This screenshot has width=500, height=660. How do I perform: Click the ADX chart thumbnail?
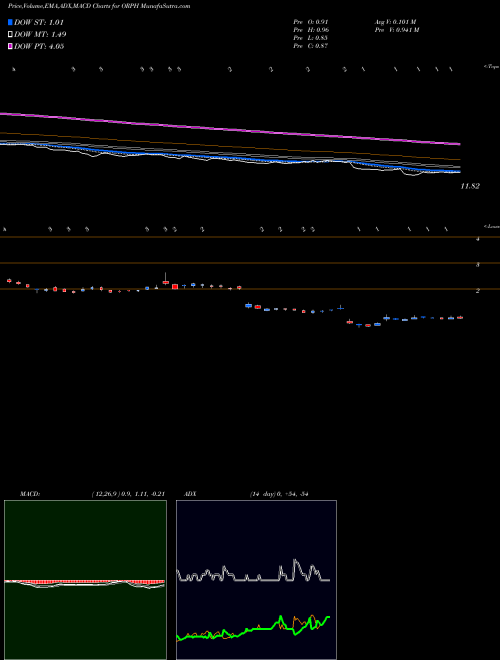coord(256,580)
